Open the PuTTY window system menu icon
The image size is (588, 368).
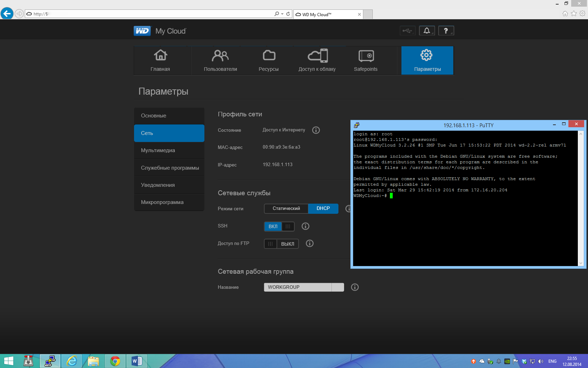[357, 125]
